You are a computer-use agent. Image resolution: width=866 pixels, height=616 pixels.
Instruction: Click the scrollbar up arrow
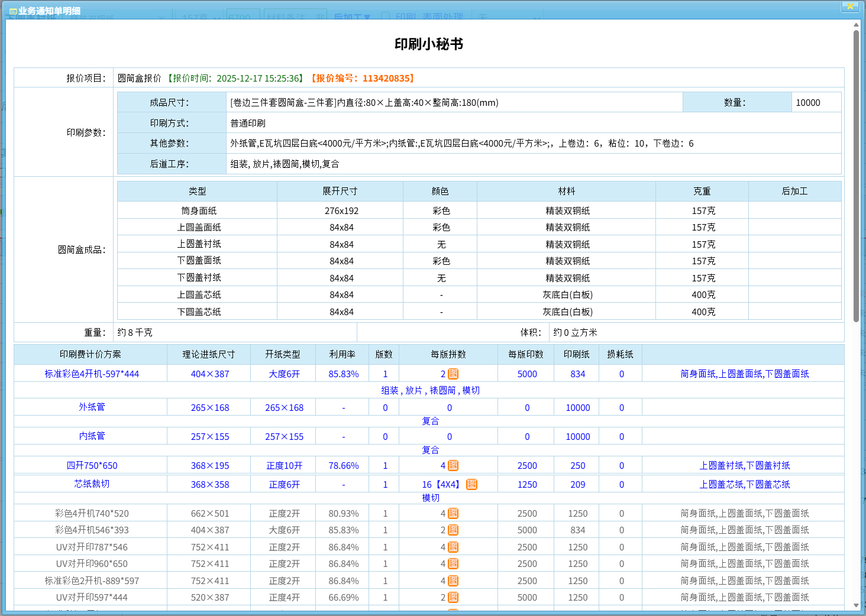tap(856, 25)
